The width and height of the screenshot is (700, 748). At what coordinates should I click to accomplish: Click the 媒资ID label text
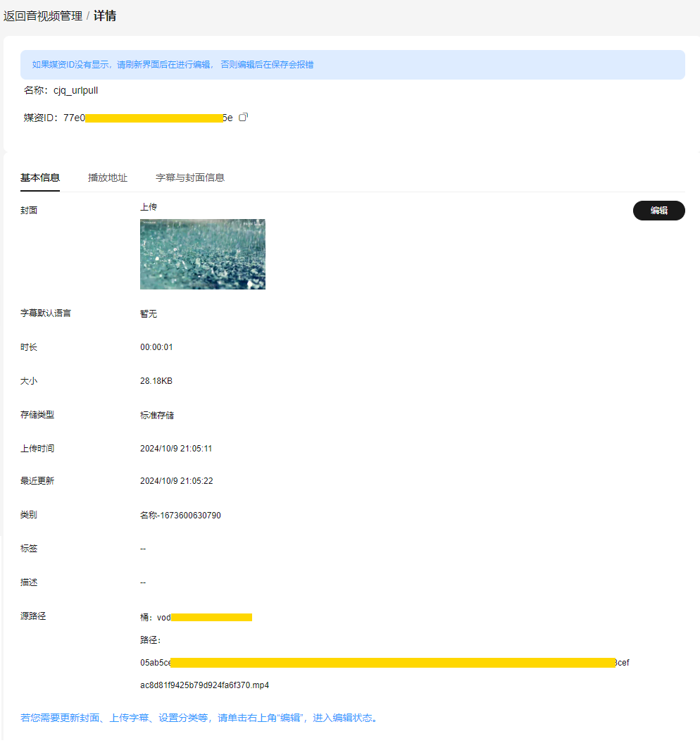[41, 118]
